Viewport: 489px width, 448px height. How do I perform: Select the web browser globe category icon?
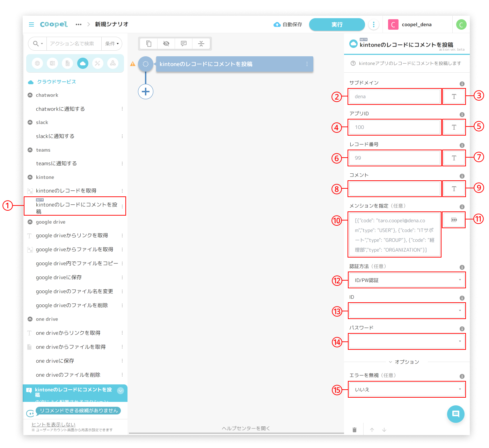click(x=37, y=63)
